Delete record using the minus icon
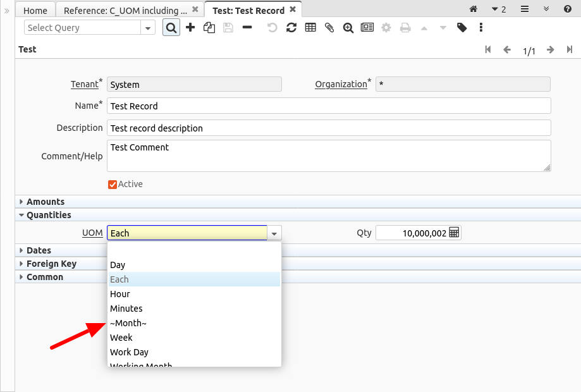This screenshot has width=581, height=392. [x=247, y=28]
